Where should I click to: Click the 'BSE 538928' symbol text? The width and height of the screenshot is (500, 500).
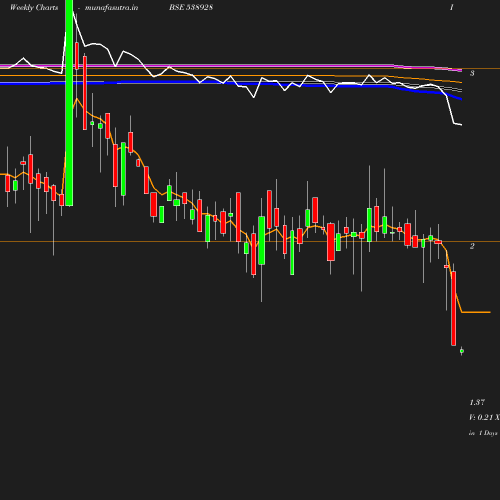pyautogui.click(x=191, y=7)
